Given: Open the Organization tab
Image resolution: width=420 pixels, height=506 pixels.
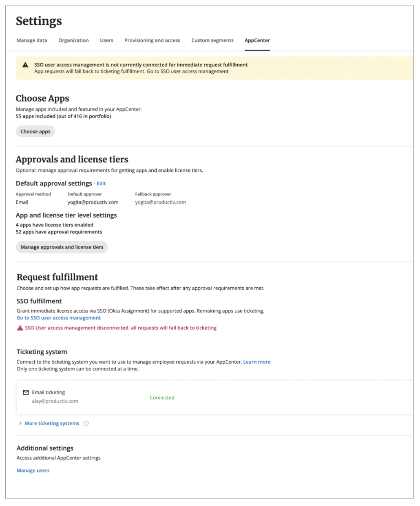Looking at the screenshot, I should click(x=73, y=40).
